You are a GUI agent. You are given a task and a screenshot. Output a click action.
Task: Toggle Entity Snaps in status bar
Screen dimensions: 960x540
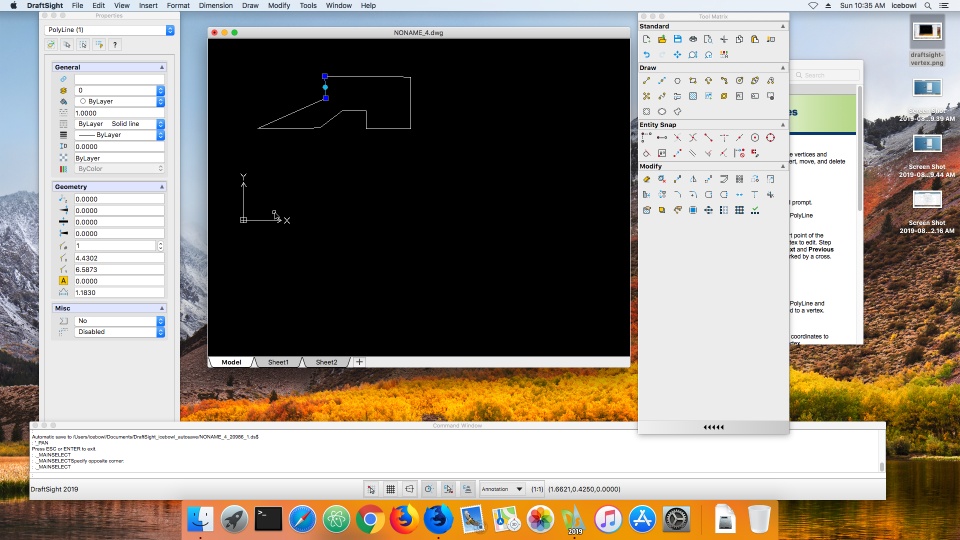(448, 489)
